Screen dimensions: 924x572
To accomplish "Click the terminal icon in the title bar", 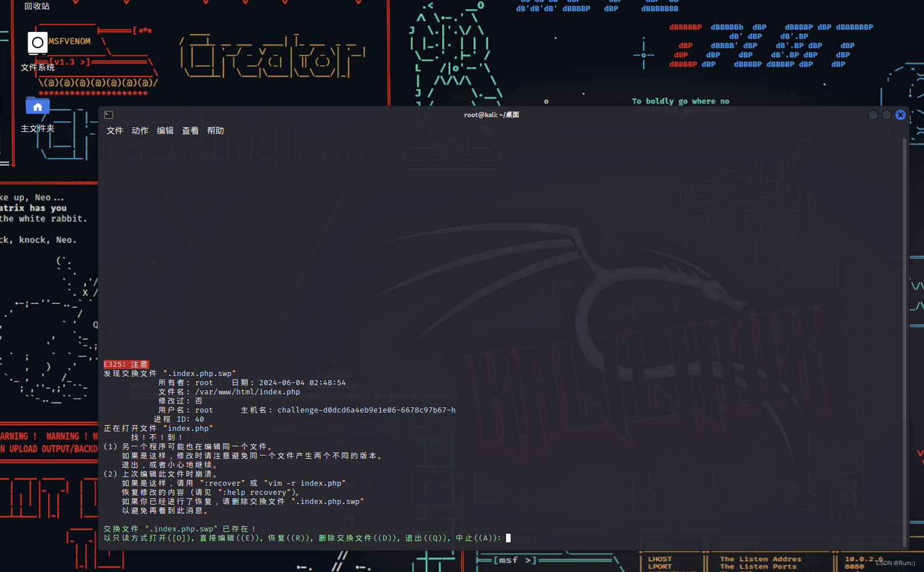I will pos(109,115).
